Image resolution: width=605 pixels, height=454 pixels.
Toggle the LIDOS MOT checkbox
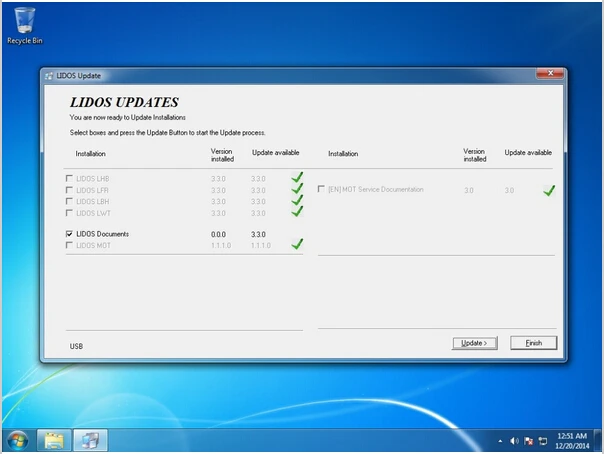69,245
